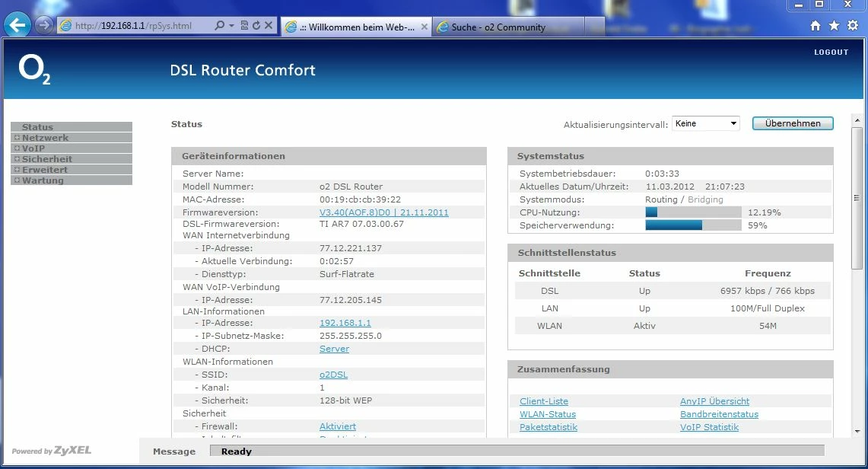The image size is (868, 469).
Task: Open the Aktualisierungsintervall dropdown
Action: 705,123
